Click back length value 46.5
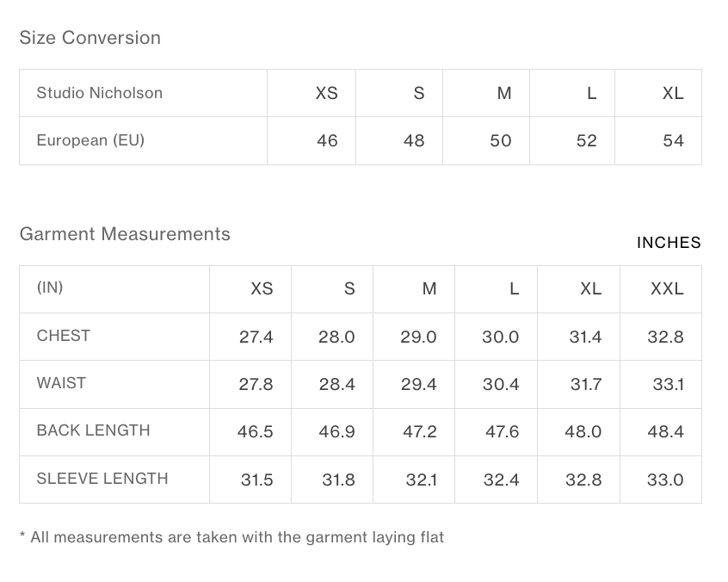 (255, 431)
